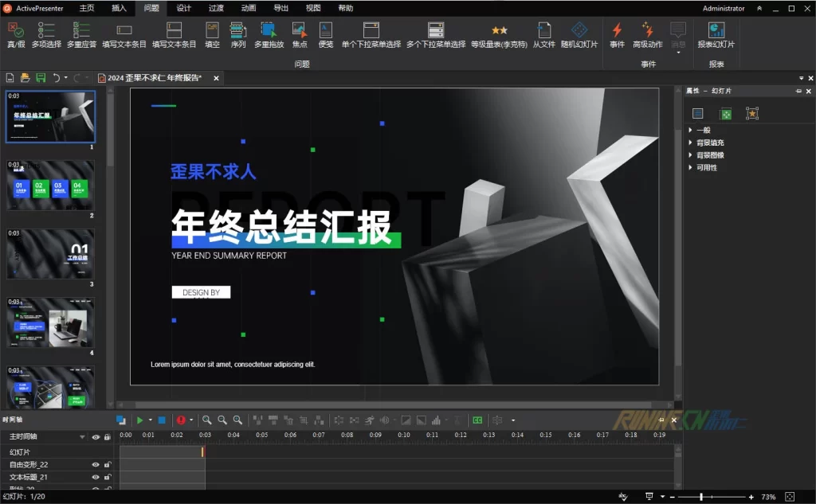Click the save icon in quick toolbar
The width and height of the screenshot is (816, 504).
click(x=40, y=78)
